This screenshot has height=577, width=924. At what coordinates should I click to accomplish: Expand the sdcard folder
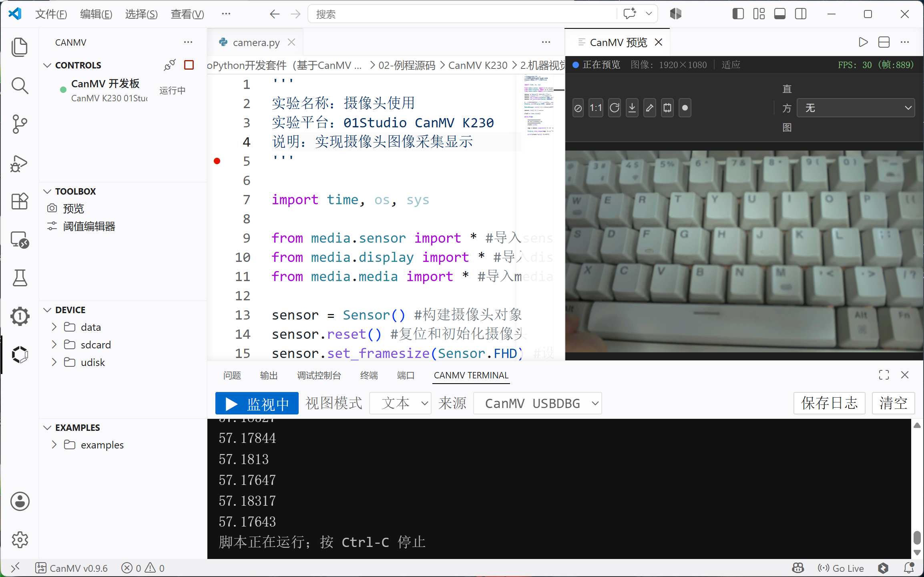tap(54, 345)
